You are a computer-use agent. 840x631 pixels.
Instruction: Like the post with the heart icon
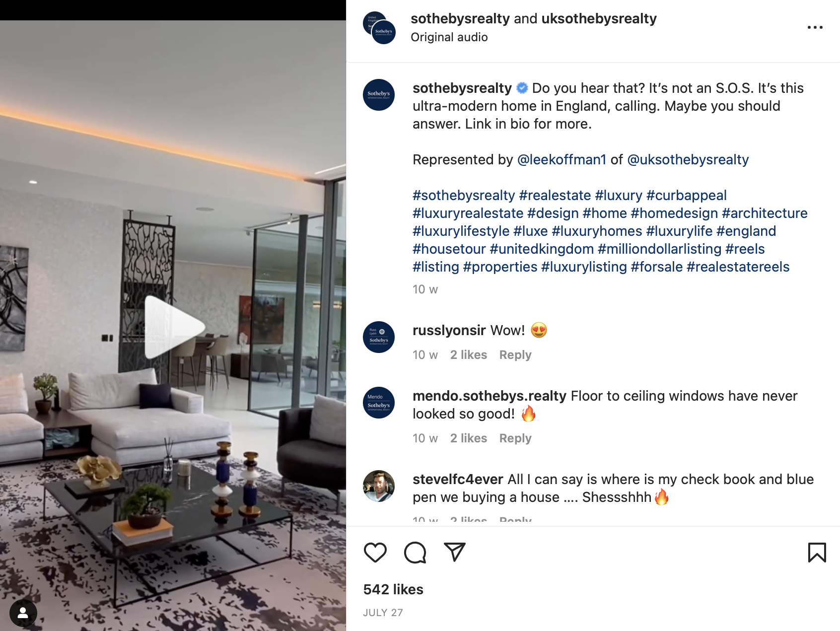375,553
